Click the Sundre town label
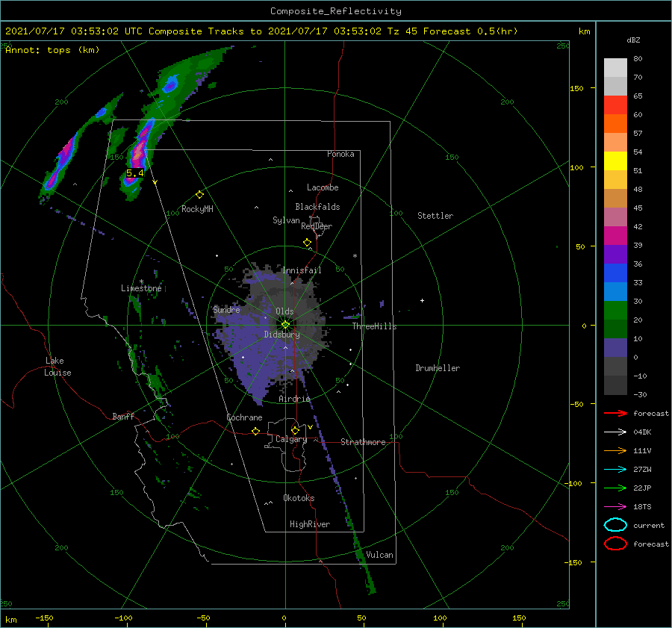Viewport: 672px width, 628px height. pyautogui.click(x=226, y=309)
